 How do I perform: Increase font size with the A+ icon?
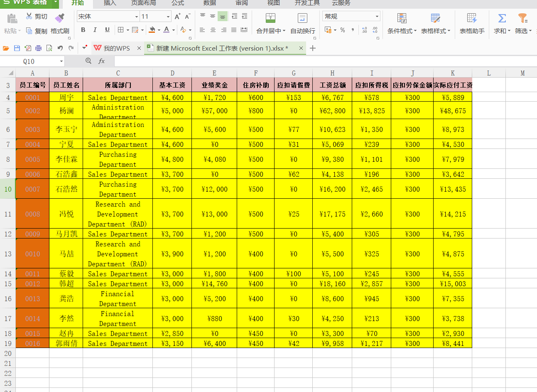pyautogui.click(x=178, y=17)
